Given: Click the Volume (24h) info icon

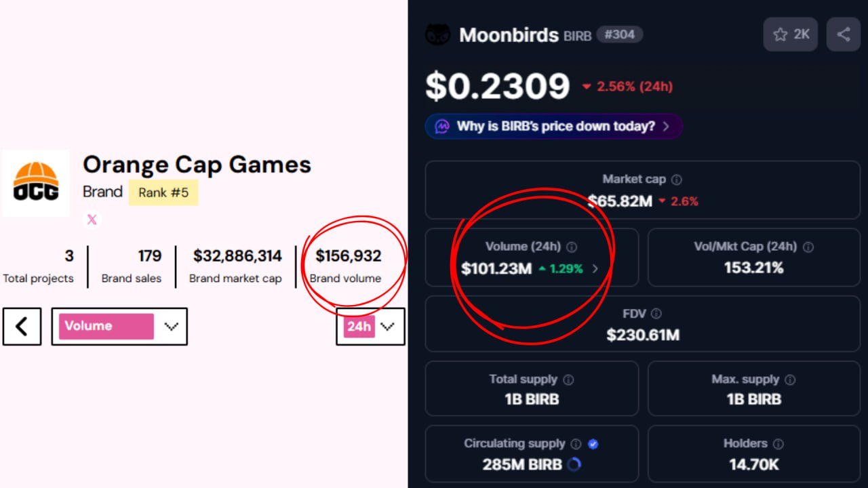Looking at the screenshot, I should pyautogui.click(x=572, y=247).
